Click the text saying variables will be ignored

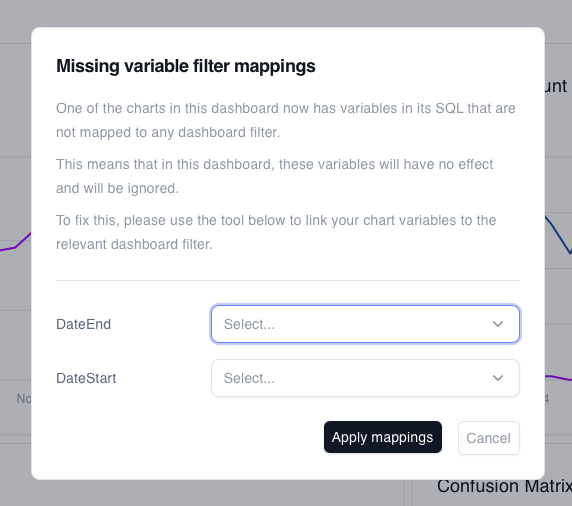pos(274,176)
